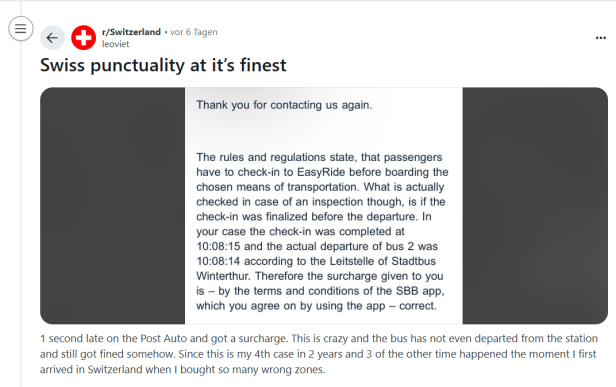Click the dark left padding of the image

coord(112,205)
